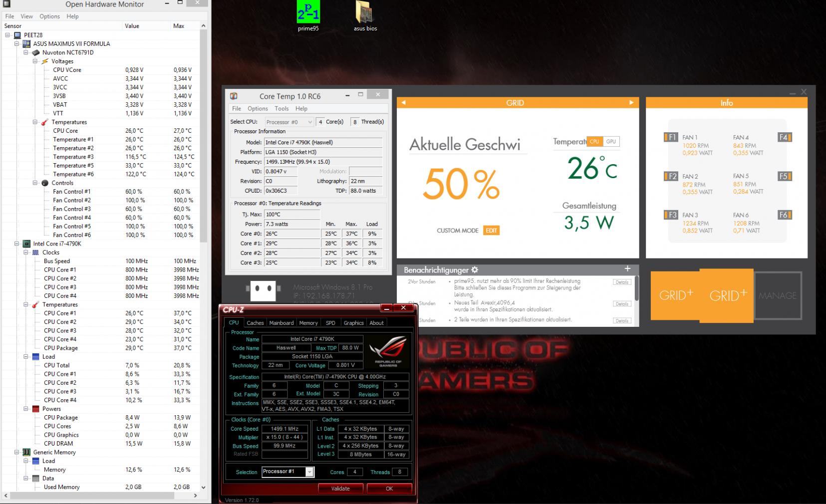Collapse the Powers node
The width and height of the screenshot is (826, 504).
[26, 409]
